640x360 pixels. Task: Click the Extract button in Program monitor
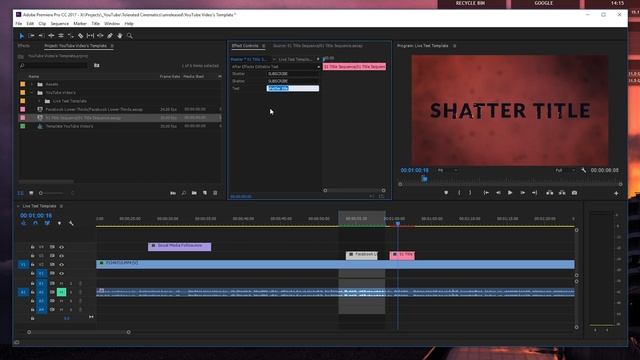coord(562,193)
